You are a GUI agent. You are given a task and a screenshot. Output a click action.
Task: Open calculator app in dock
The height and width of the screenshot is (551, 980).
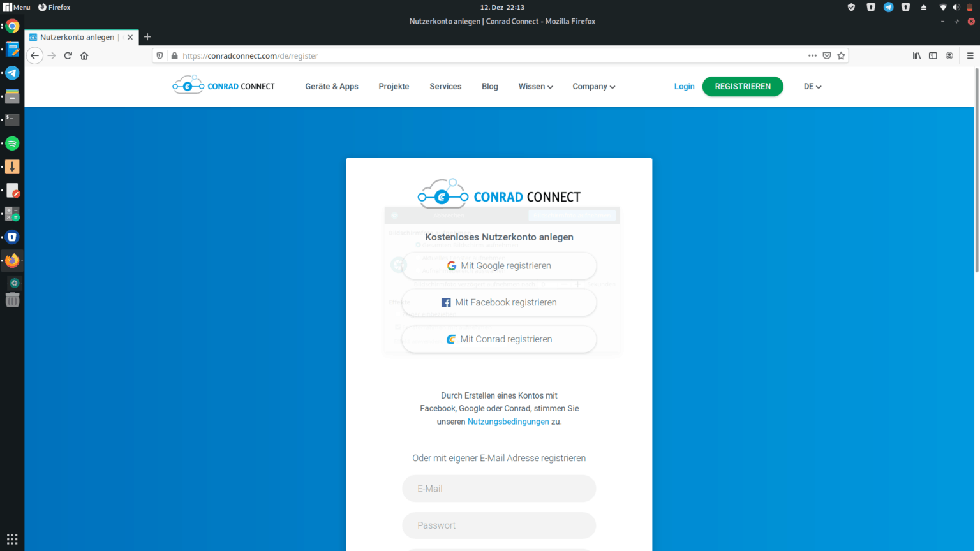[x=12, y=214]
